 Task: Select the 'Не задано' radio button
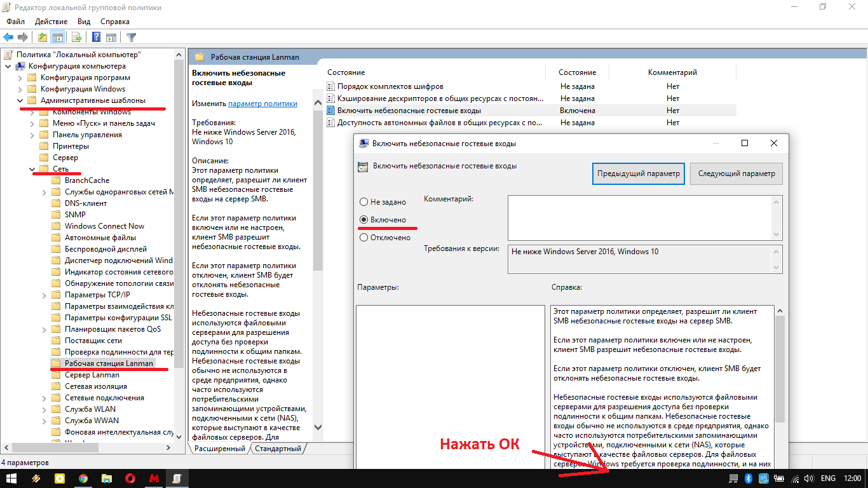click(364, 202)
